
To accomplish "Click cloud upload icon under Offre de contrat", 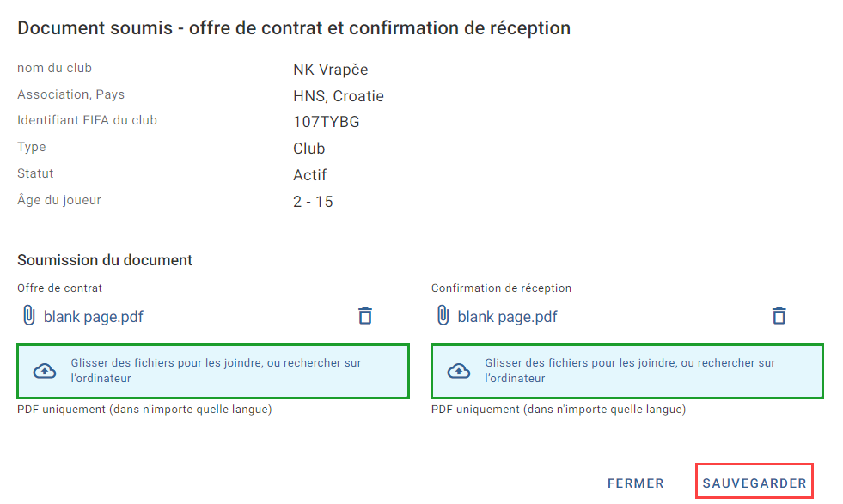I will point(45,371).
